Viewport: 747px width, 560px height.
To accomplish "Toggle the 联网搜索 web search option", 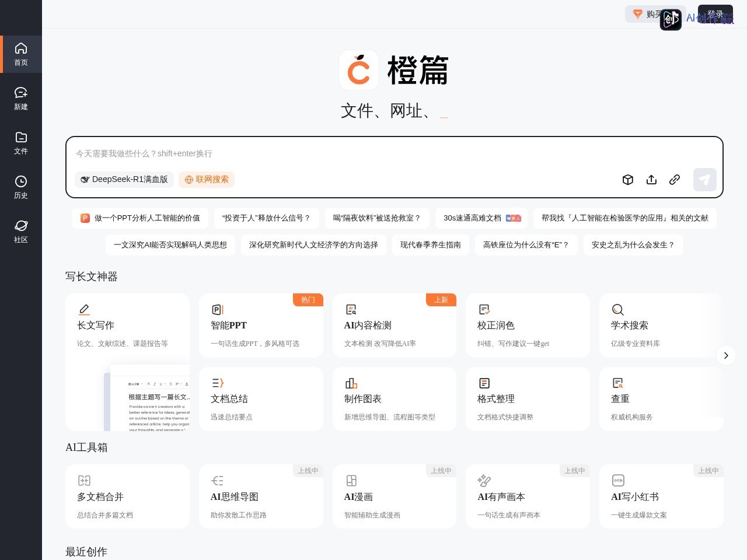I will 207,180.
